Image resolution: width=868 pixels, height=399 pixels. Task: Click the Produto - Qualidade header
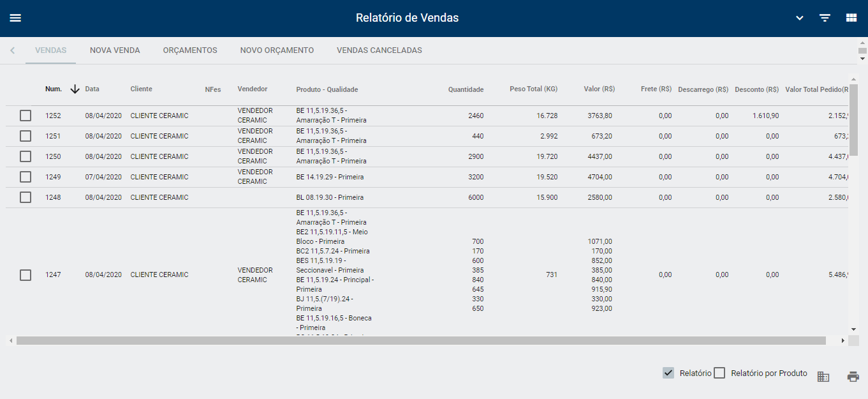[x=327, y=90]
